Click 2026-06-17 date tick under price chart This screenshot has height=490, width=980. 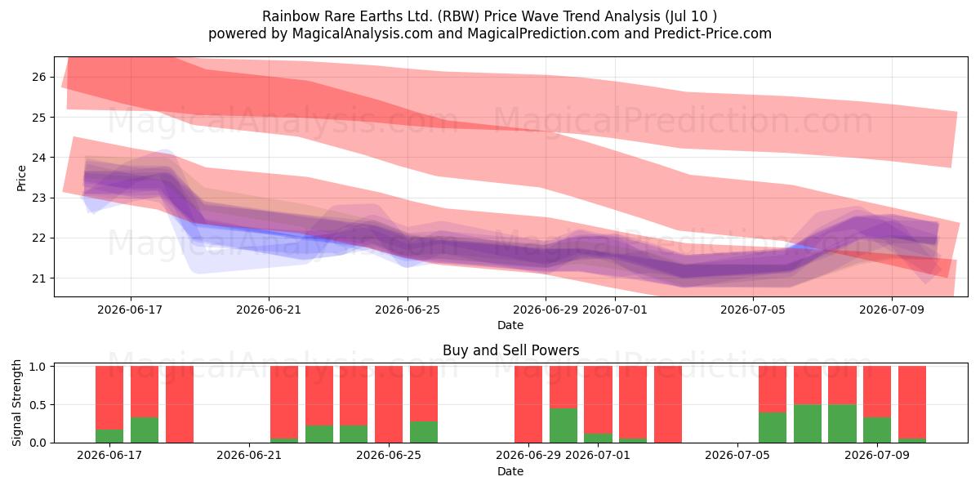[x=131, y=310]
